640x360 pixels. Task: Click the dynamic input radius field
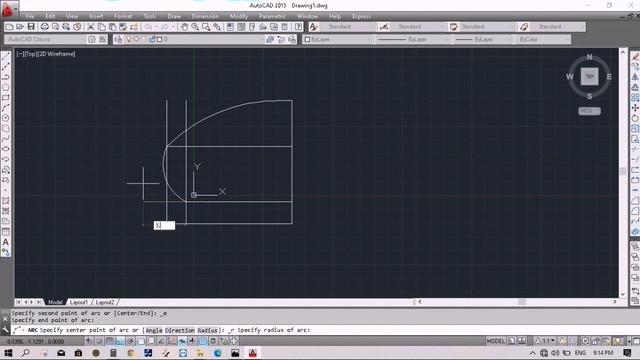(164, 225)
